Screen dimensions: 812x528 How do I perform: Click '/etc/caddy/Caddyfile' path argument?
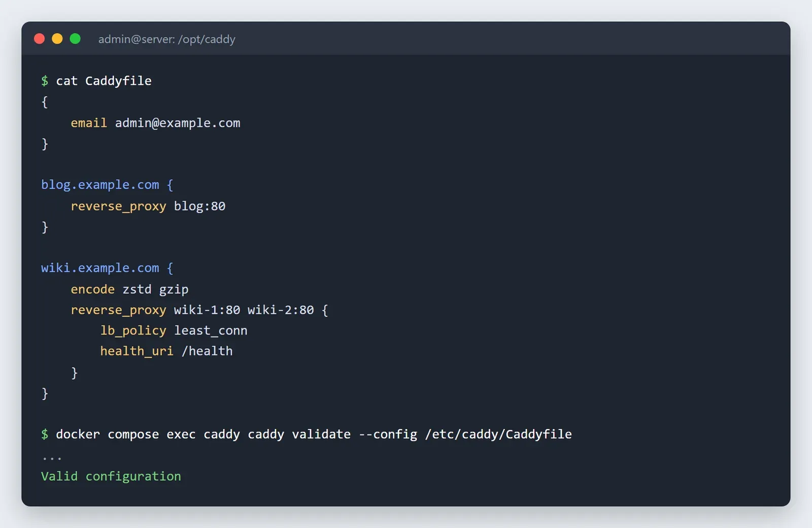point(498,435)
